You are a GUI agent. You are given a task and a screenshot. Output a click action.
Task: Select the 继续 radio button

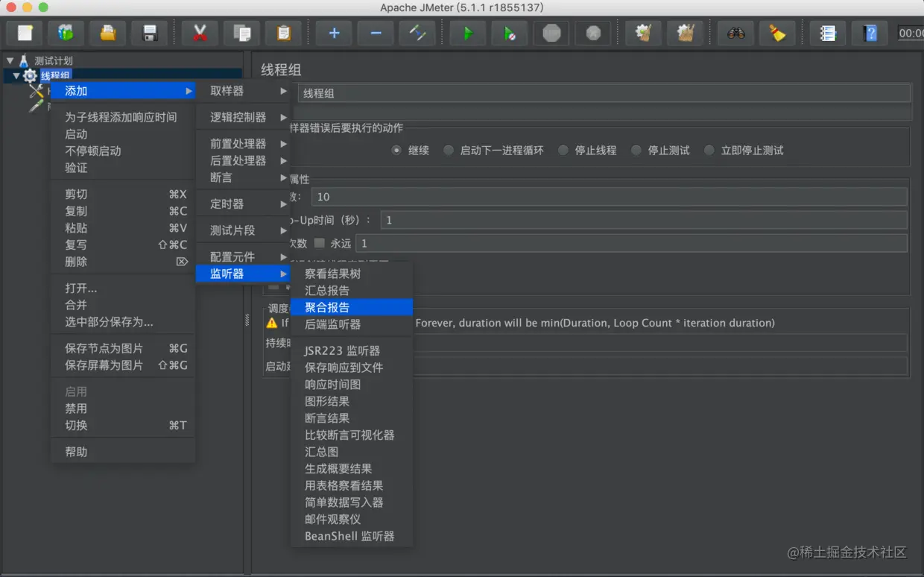point(396,150)
